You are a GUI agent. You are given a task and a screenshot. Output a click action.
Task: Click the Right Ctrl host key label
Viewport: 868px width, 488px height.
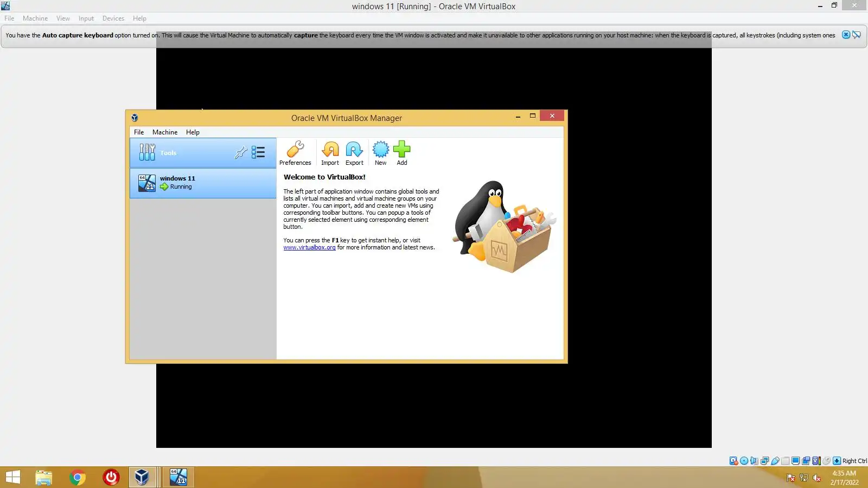click(x=854, y=461)
